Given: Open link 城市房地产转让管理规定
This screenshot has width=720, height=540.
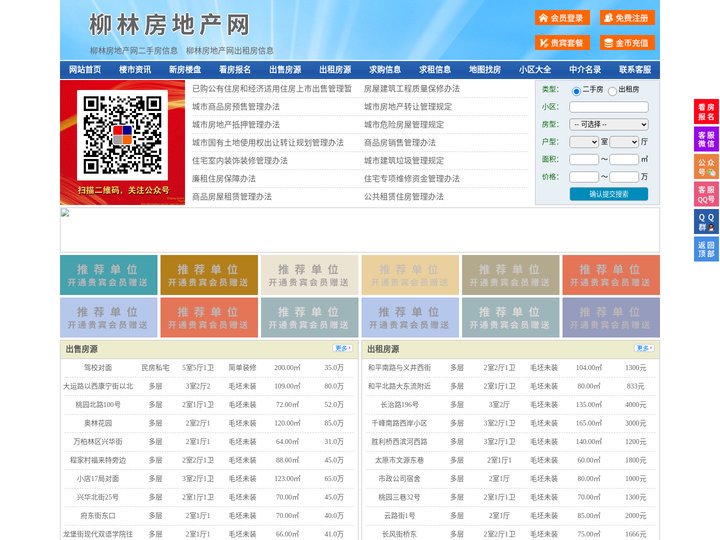Looking at the screenshot, I should point(408,107).
